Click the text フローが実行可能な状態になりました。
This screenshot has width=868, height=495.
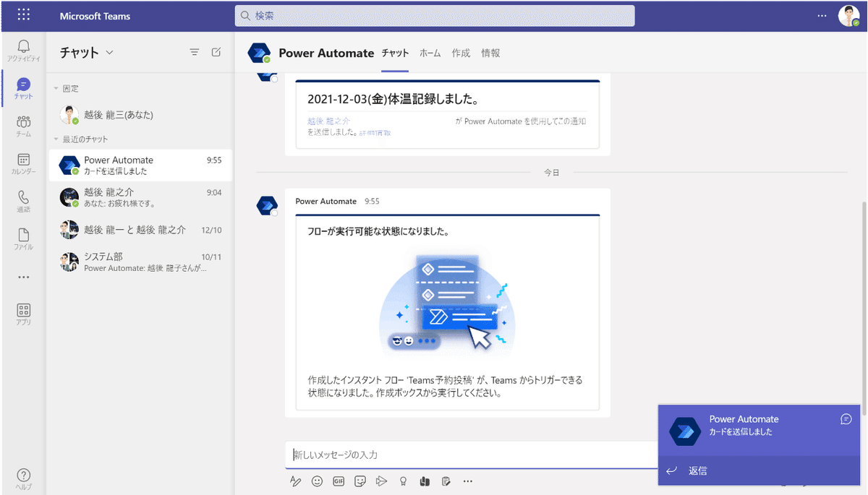click(378, 232)
